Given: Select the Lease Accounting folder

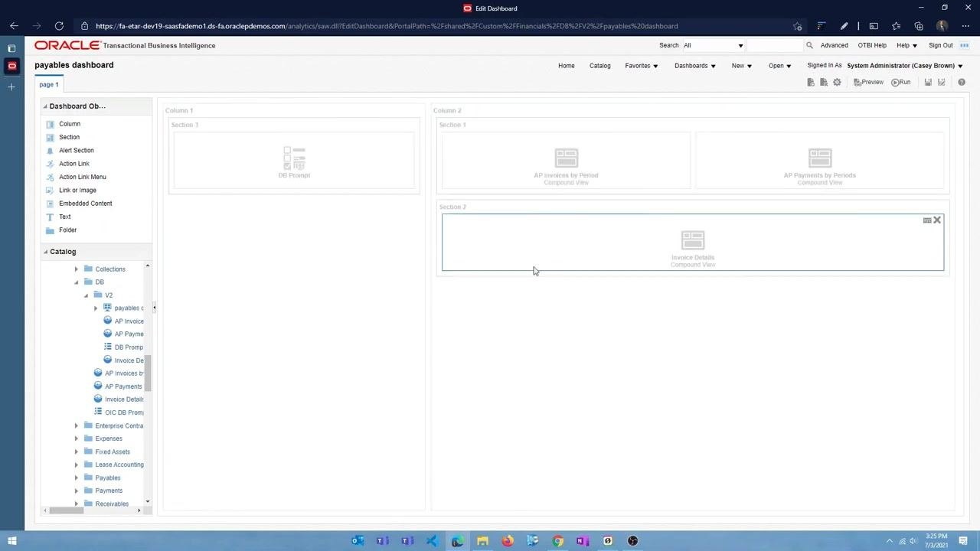Looking at the screenshot, I should (x=119, y=465).
